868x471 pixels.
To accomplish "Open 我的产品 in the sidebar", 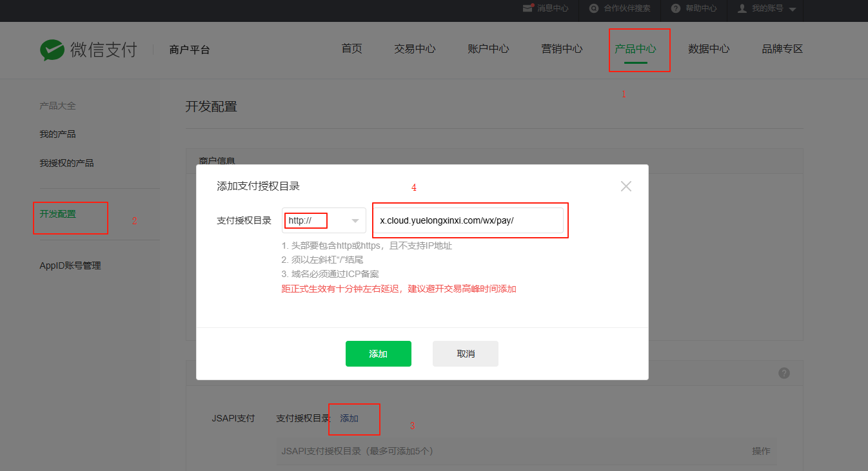I will coord(57,134).
